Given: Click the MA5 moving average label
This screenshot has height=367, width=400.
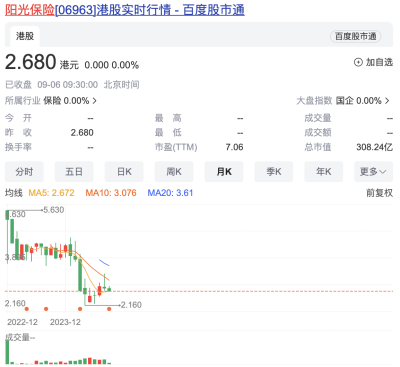Looking at the screenshot, I should click(x=51, y=193).
